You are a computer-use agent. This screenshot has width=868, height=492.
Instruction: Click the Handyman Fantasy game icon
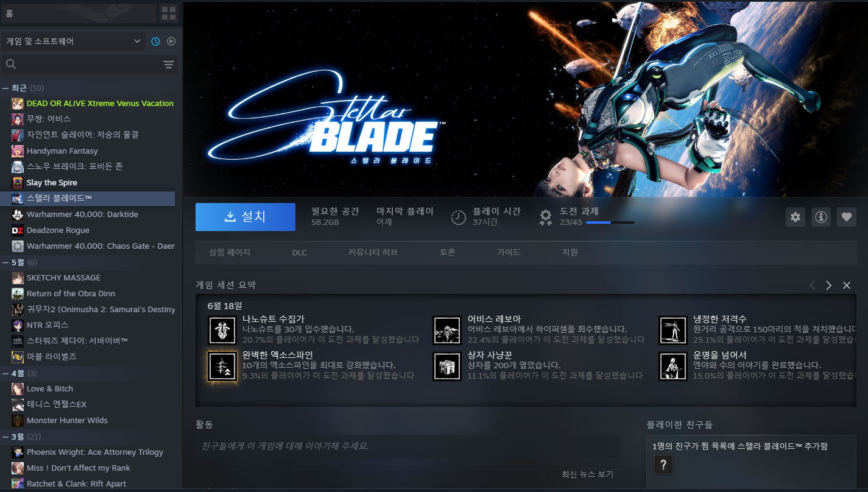(x=18, y=151)
